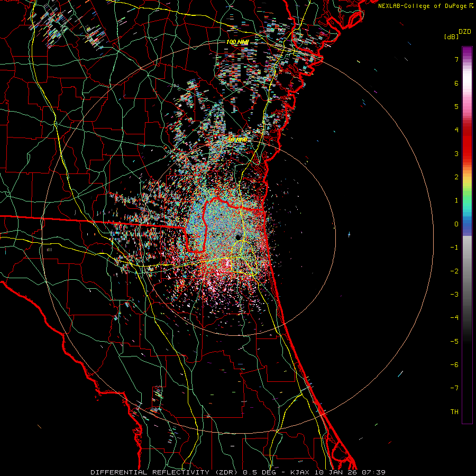The height and width of the screenshot is (476, 476).
Task: Select the 1 value on the color scale
Action: (x=456, y=200)
